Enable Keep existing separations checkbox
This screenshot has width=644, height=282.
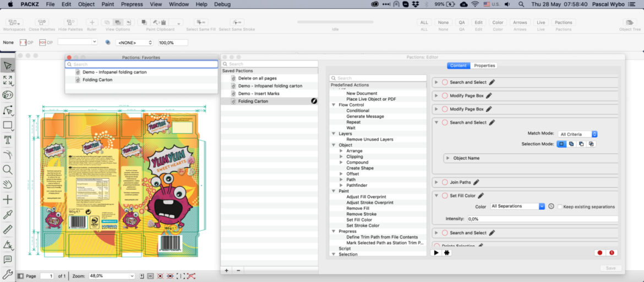(x=560, y=207)
